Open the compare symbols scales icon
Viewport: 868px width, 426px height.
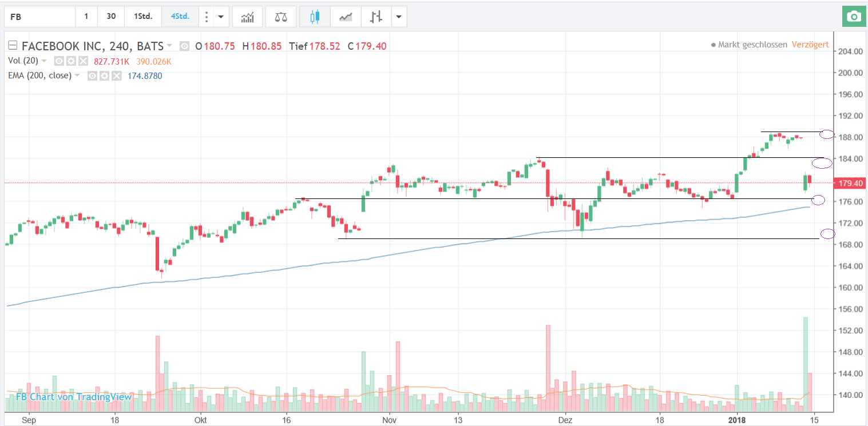(281, 17)
